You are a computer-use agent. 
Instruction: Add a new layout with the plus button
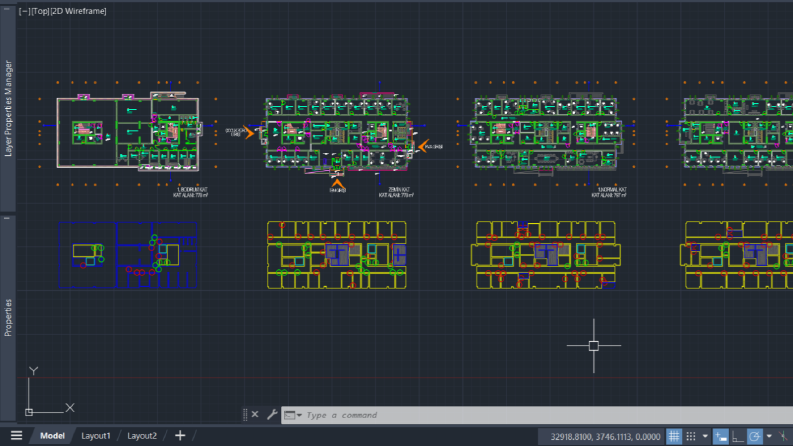(180, 435)
